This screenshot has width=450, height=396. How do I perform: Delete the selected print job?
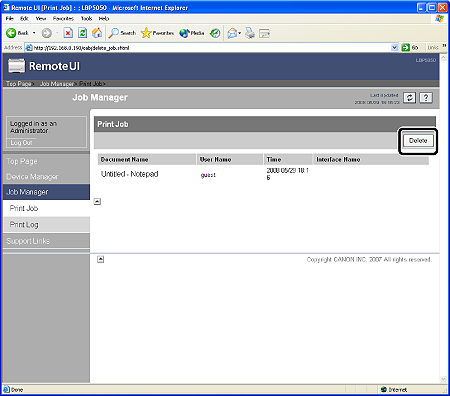[x=418, y=141]
